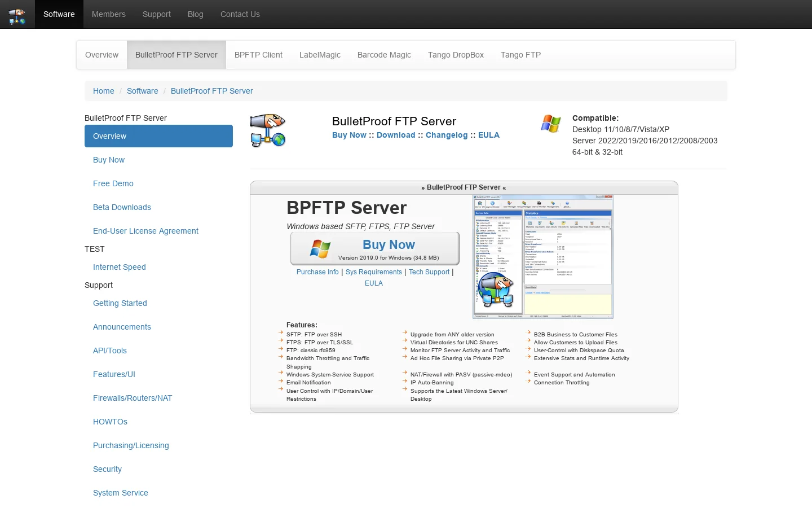Open the Members top menu
The image size is (812, 508).
[109, 14]
